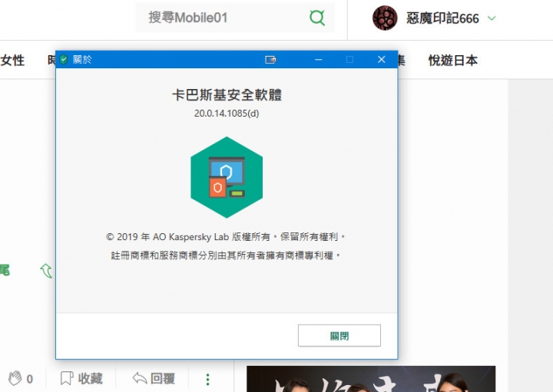This screenshot has height=392, width=553.
Task: Click the Mobile01 search magnifier icon
Action: tap(317, 17)
